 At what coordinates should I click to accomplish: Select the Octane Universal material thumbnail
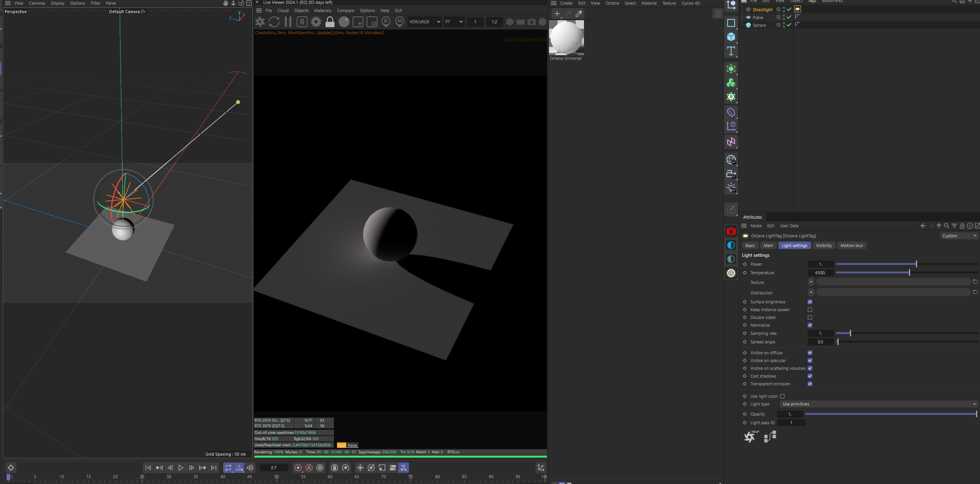tap(566, 38)
